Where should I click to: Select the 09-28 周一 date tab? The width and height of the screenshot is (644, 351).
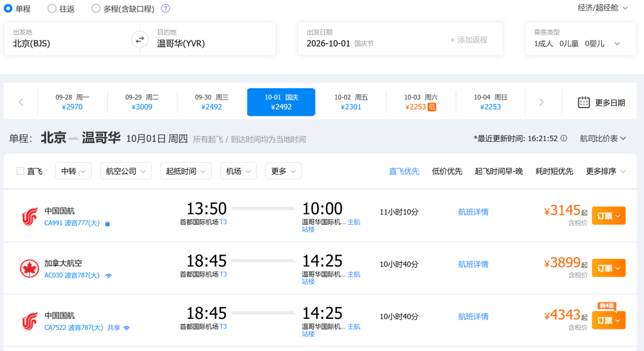coord(72,102)
